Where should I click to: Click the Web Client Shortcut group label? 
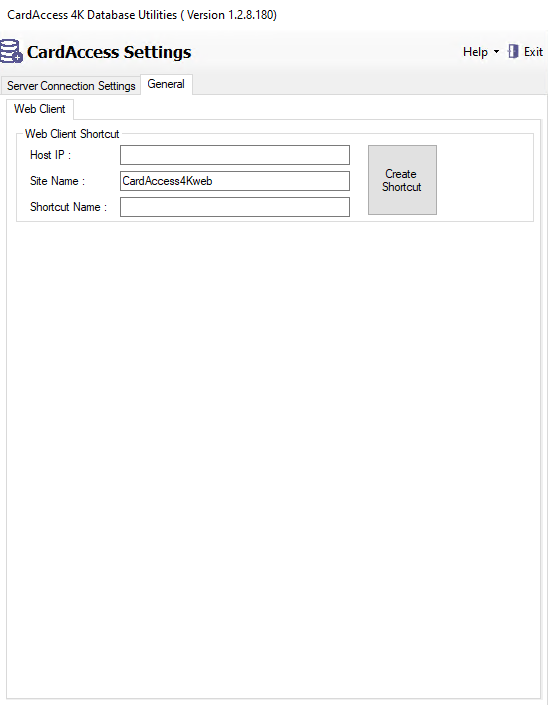point(72,134)
